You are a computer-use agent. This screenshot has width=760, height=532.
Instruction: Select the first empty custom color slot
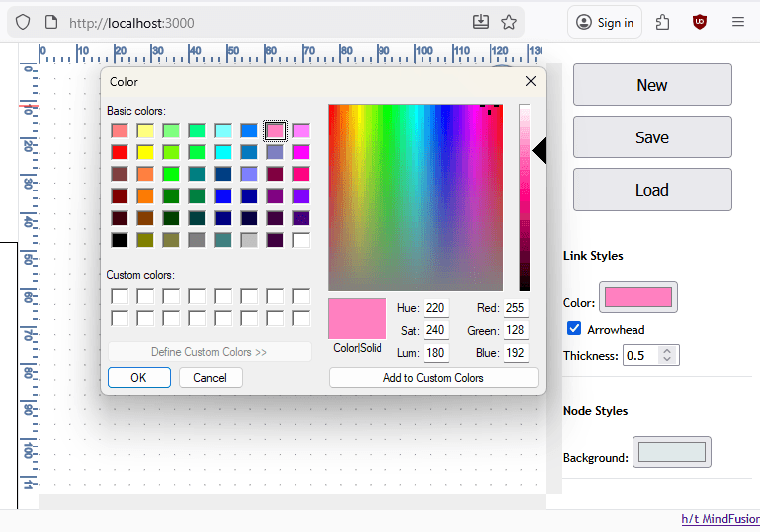pos(120,296)
